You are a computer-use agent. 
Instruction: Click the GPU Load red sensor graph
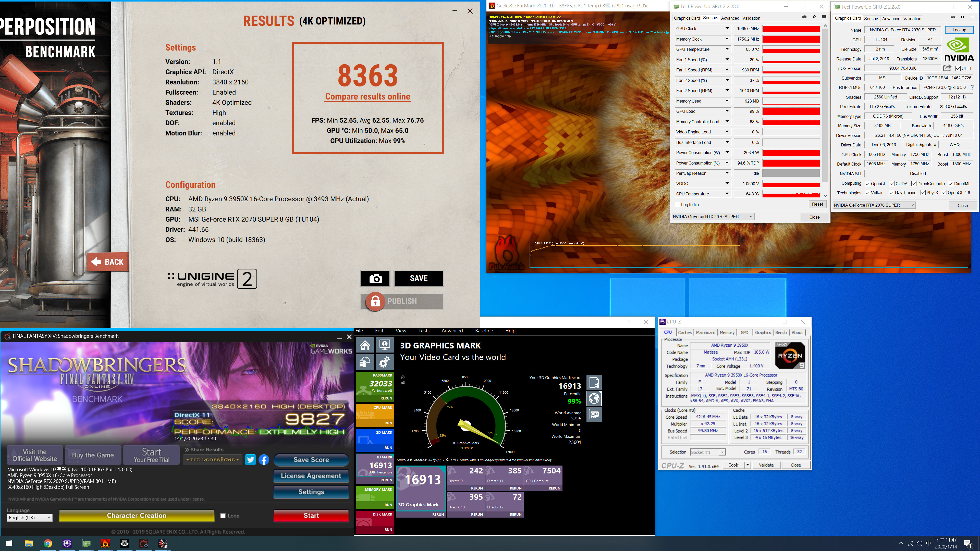[x=791, y=111]
